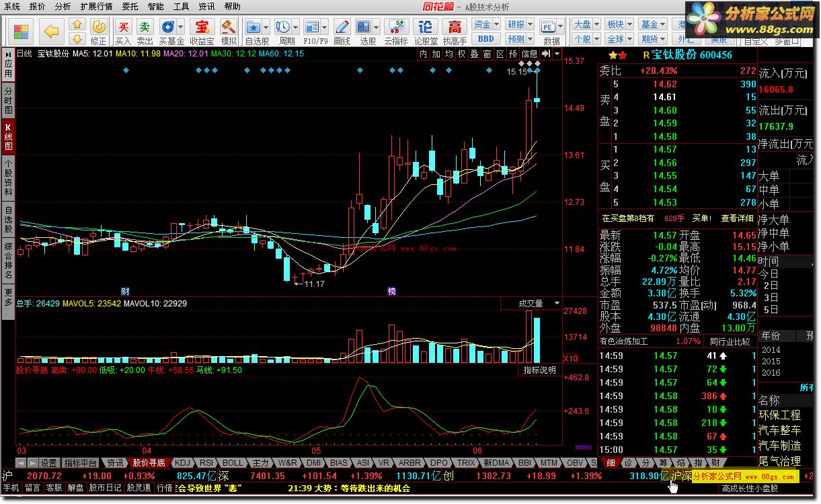821x504 pixels.
Task: Toggle 信息 info option in chart header
Action: pyautogui.click(x=529, y=53)
